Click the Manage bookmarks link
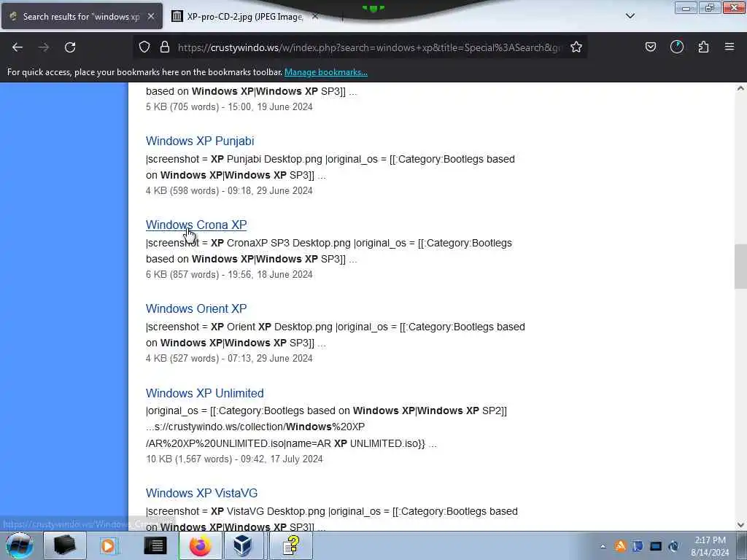Screen dimensions: 747x560 (x=326, y=72)
